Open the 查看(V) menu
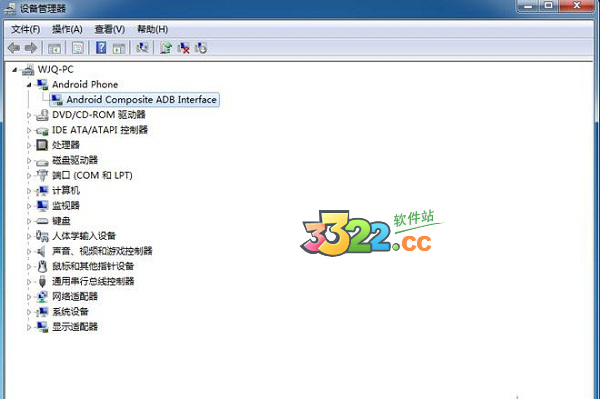 (x=109, y=29)
